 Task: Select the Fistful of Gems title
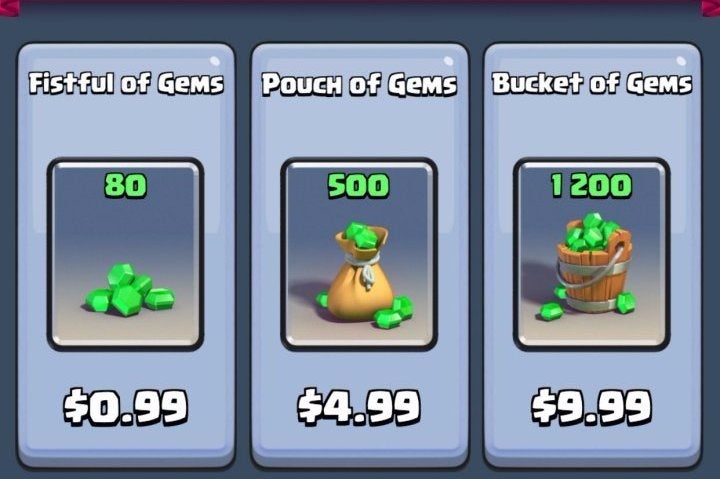126,83
